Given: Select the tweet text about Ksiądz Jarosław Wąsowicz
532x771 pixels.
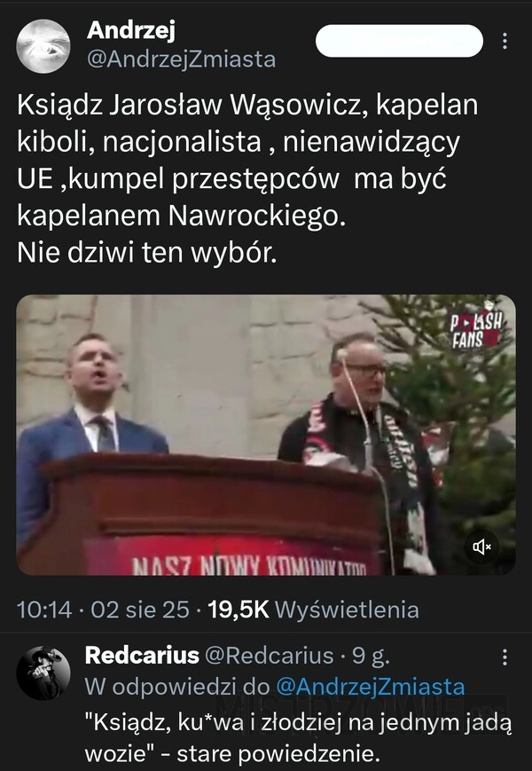Looking at the screenshot, I should pos(247,179).
